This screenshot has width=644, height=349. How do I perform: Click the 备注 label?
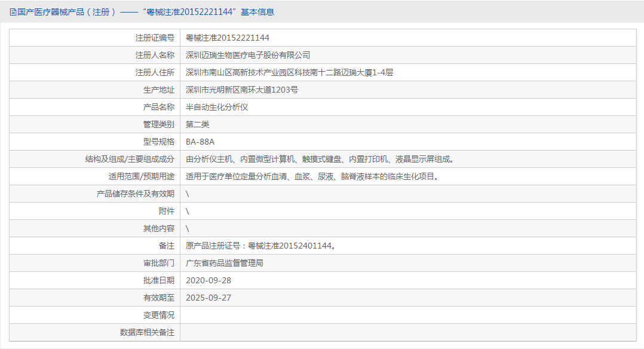[166, 246]
